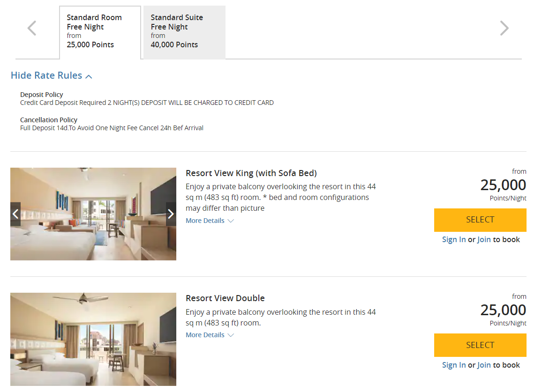Click right arrow of rate tabs carousel
Image resolution: width=542 pixels, height=392 pixels.
point(504,28)
